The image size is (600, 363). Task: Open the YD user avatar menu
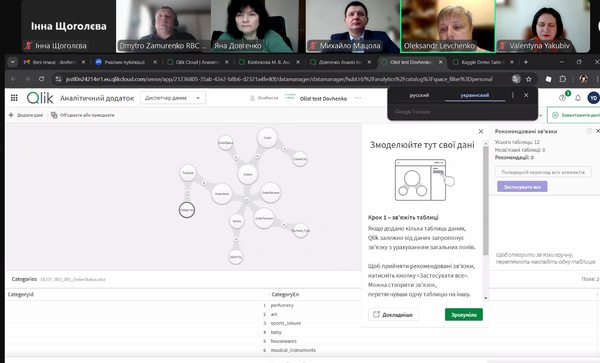tap(593, 98)
